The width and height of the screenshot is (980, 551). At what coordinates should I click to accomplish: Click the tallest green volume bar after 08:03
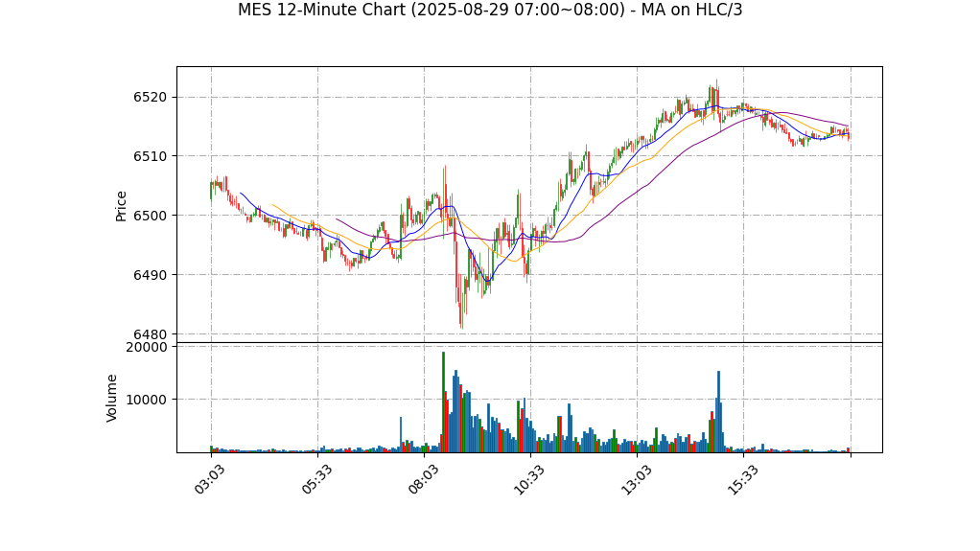pos(443,402)
